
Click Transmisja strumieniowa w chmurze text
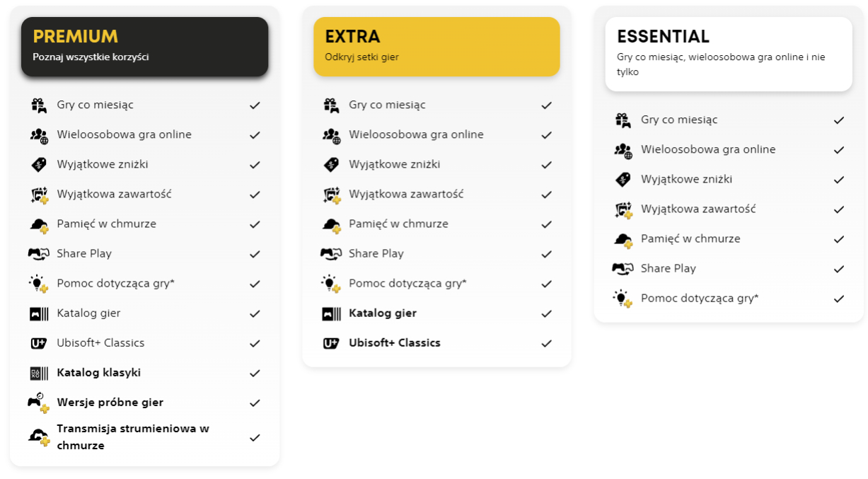133,437
